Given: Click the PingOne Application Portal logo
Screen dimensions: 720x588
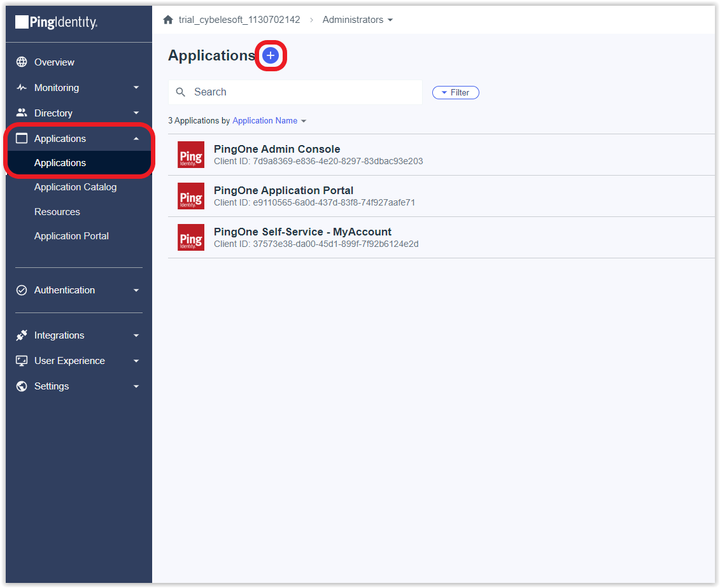Looking at the screenshot, I should point(191,196).
